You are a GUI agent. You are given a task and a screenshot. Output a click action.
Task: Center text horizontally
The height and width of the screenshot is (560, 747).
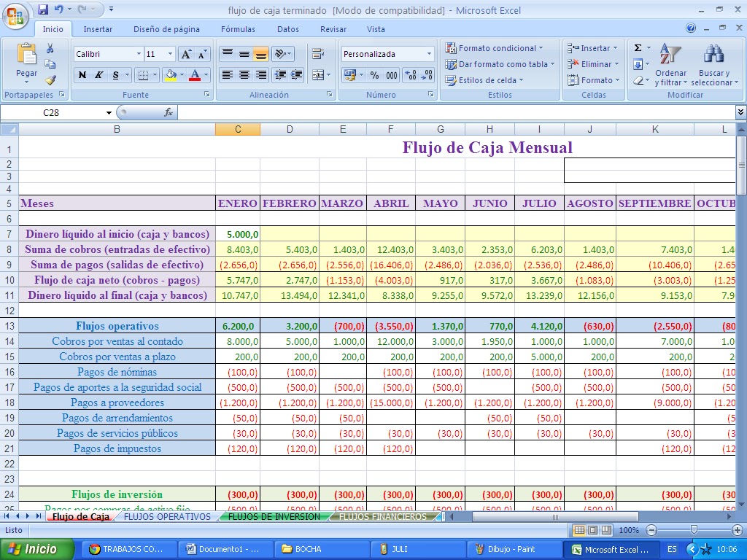(244, 75)
